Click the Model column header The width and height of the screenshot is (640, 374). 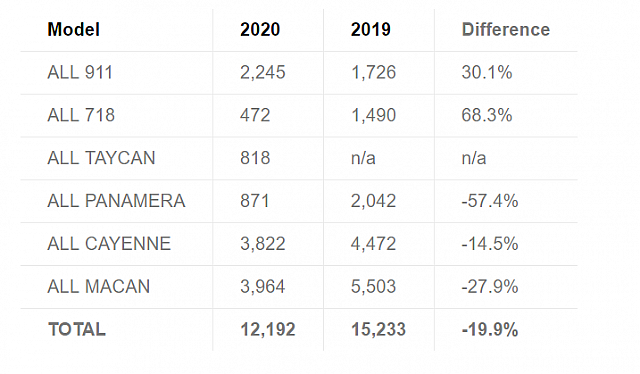[x=73, y=30]
